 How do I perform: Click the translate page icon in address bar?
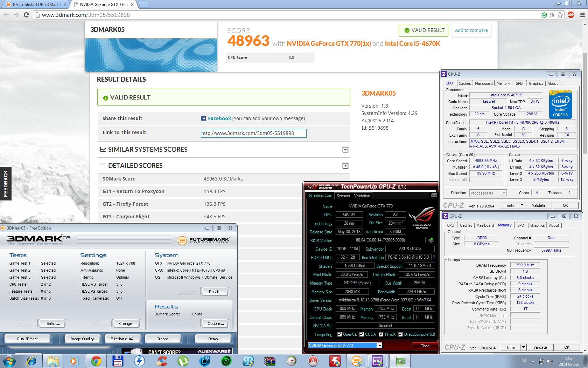pos(552,15)
